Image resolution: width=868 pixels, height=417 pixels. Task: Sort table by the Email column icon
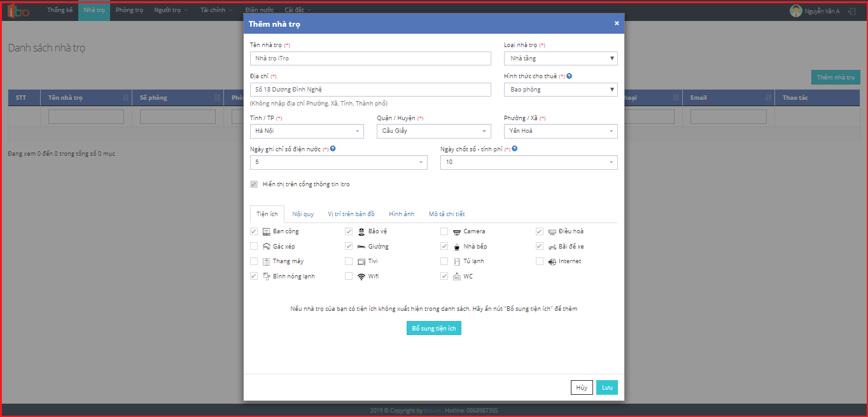point(768,98)
